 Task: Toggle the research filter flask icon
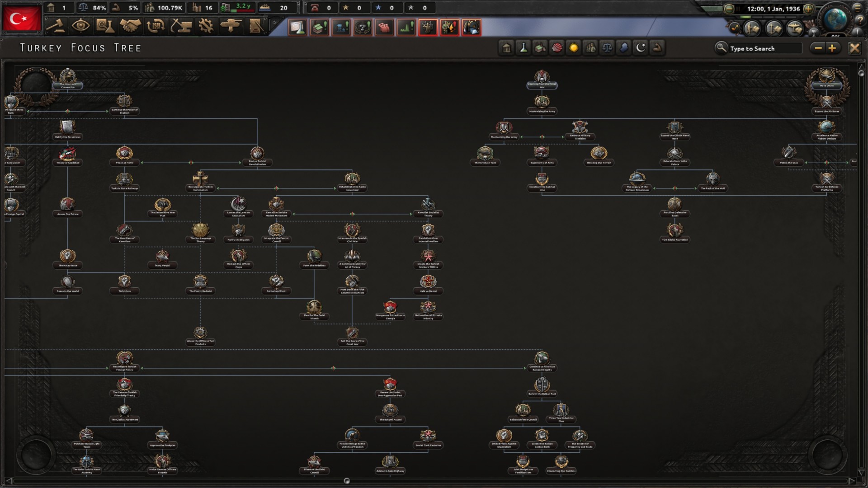(x=524, y=48)
